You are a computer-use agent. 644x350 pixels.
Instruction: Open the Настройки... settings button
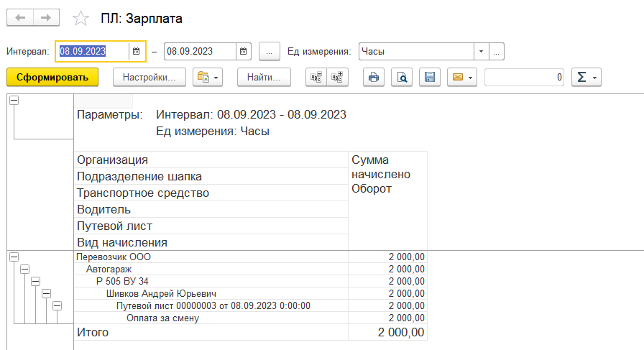149,77
